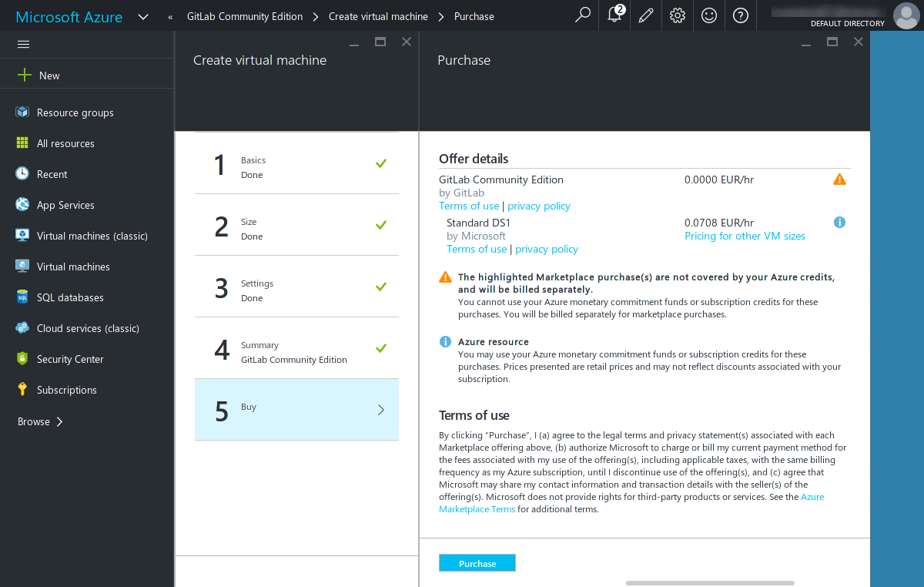Open the notifications bell icon

614,15
